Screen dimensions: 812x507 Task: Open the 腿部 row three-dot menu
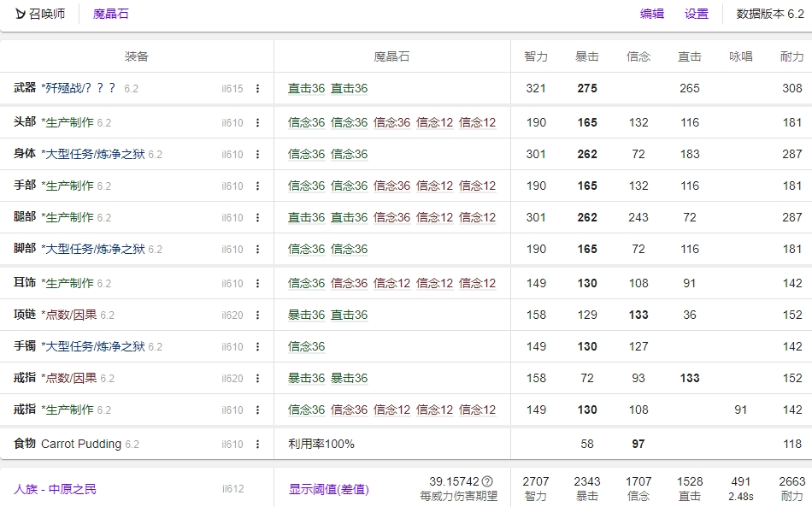[x=257, y=218]
